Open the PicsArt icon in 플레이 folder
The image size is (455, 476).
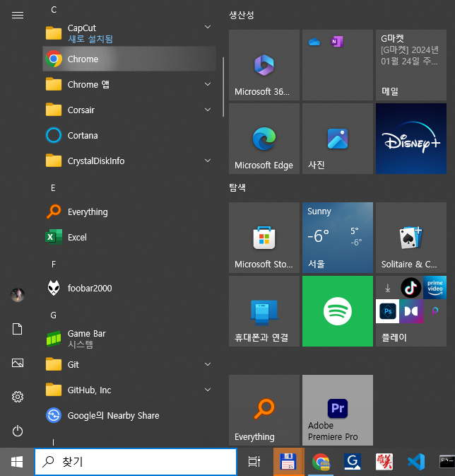pyautogui.click(x=435, y=311)
